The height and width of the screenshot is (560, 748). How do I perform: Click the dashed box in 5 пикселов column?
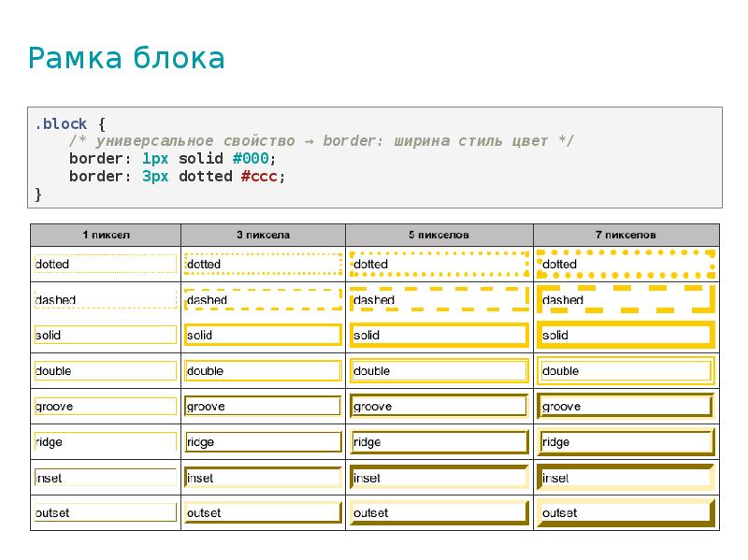coord(439,299)
